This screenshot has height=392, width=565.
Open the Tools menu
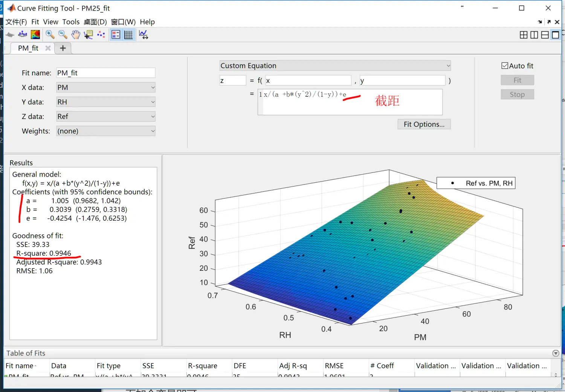[71, 22]
